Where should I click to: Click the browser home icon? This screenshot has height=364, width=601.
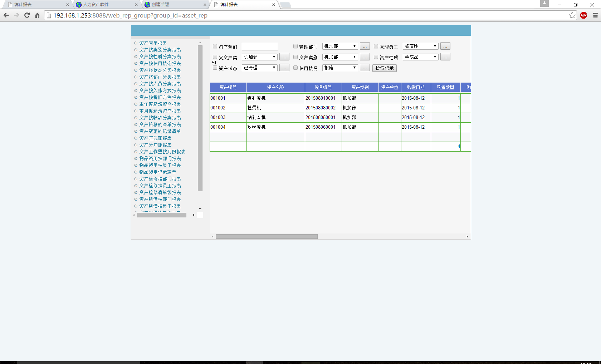(37, 15)
